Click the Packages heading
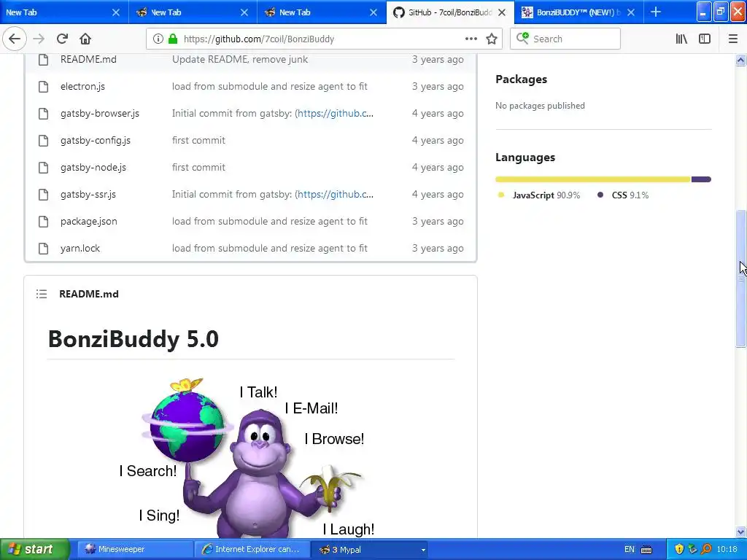Screen dimensions: 747x560 (521, 79)
